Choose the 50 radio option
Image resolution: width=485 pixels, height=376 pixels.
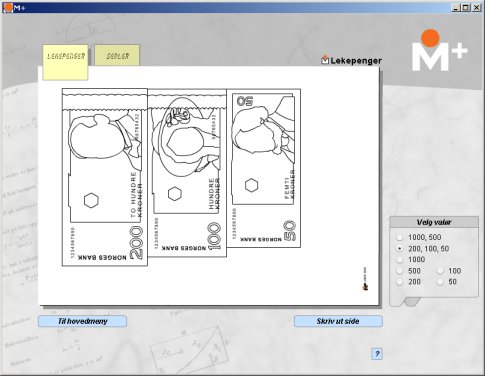point(440,282)
